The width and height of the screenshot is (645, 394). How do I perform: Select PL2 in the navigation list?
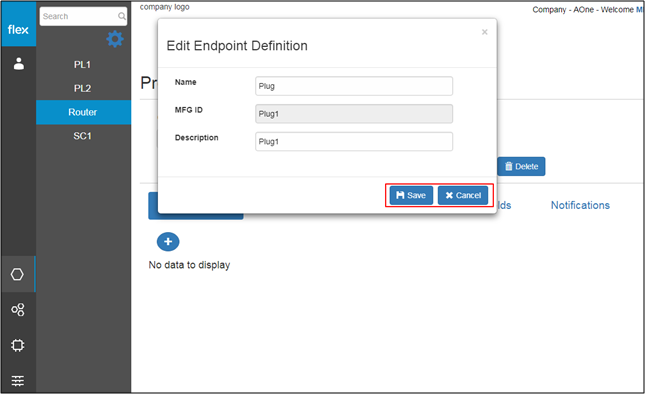(x=84, y=88)
